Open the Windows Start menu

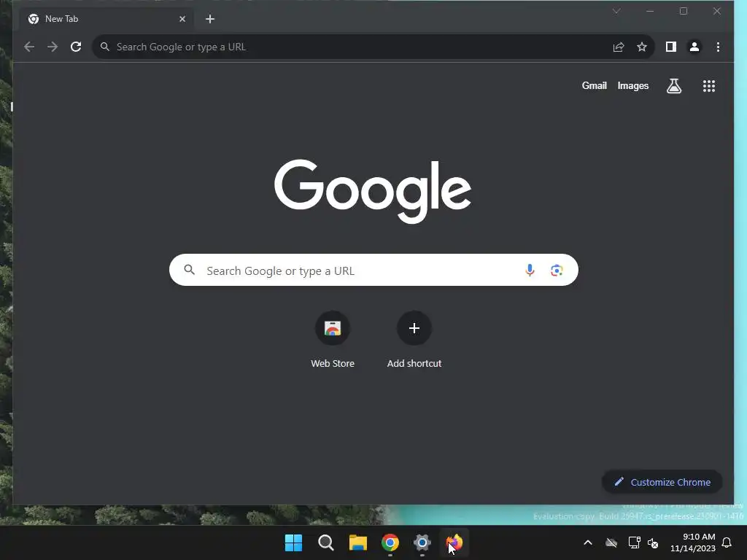pyautogui.click(x=293, y=542)
